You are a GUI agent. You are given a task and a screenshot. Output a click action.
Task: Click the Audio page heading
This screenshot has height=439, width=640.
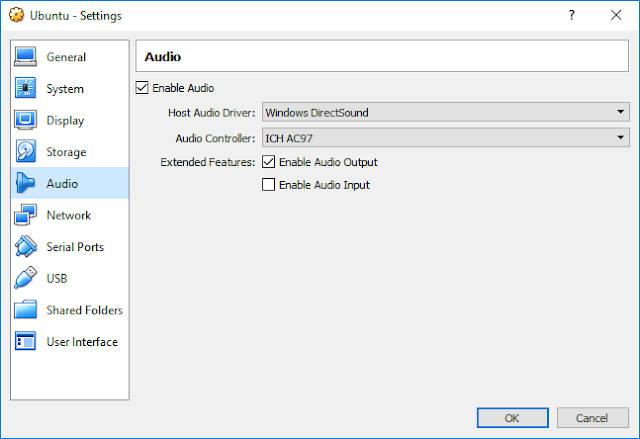pyautogui.click(x=162, y=57)
